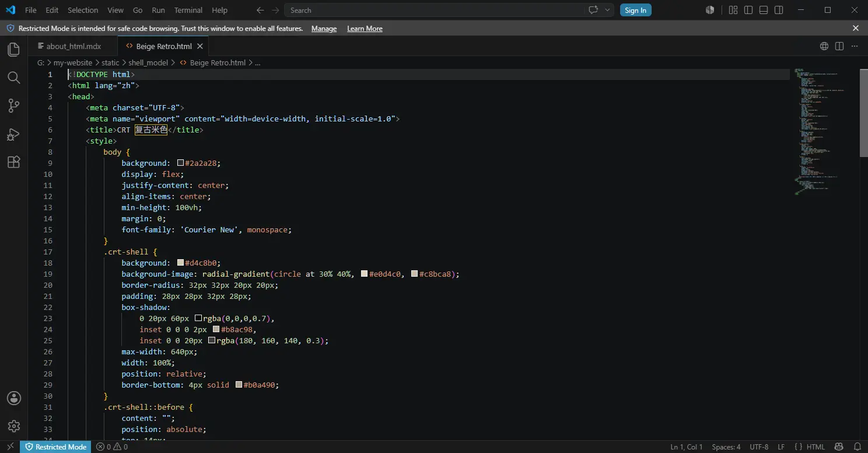Open color picker for #e0d4c0 swatch
This screenshot has width=868, height=453.
tap(365, 274)
